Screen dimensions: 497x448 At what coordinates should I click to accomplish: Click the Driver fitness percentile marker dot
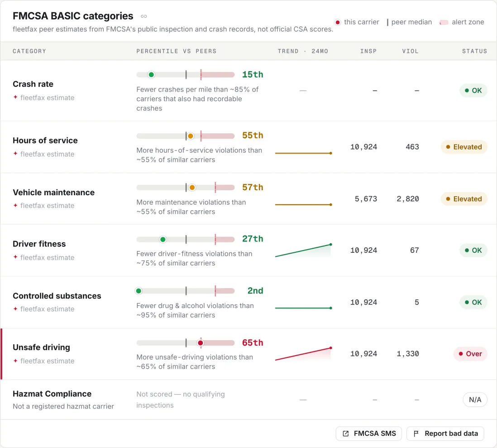(163, 240)
